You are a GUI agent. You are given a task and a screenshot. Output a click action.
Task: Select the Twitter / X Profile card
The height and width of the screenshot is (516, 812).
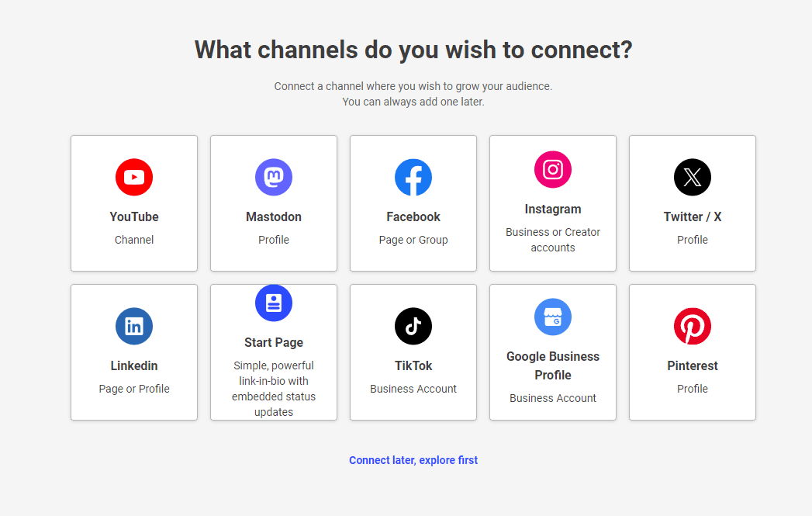click(x=692, y=203)
